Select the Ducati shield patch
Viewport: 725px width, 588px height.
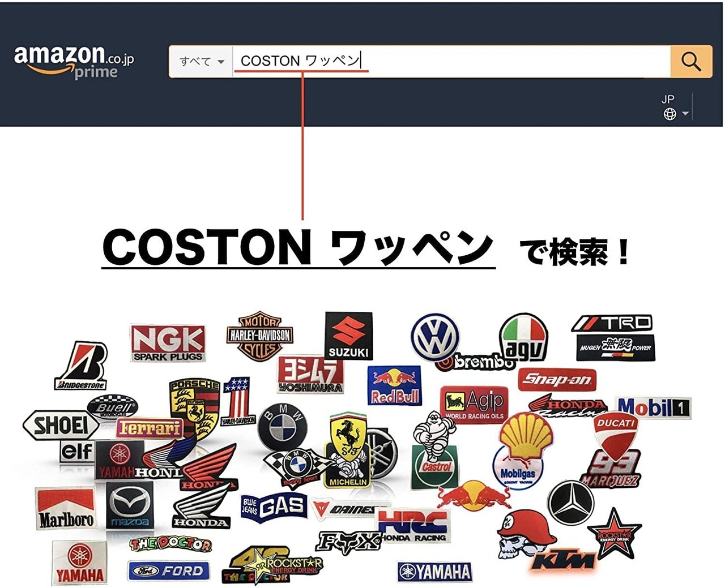pos(616,435)
